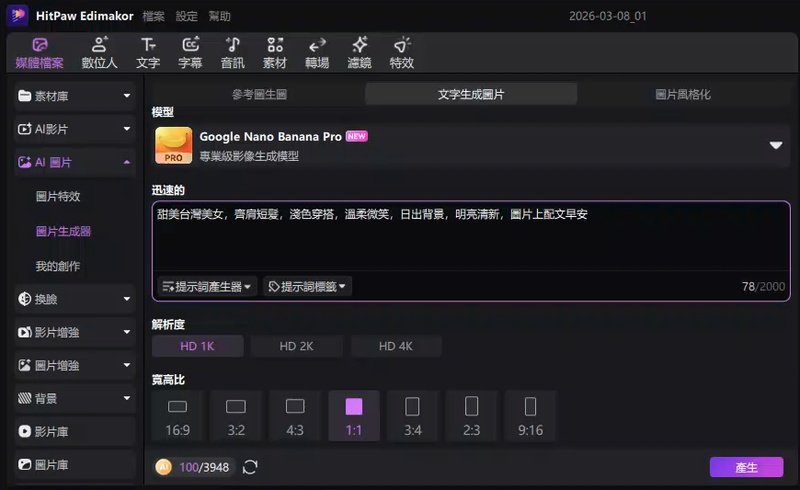Click the 背景 background icon
800x490 pixels.
pos(24,398)
